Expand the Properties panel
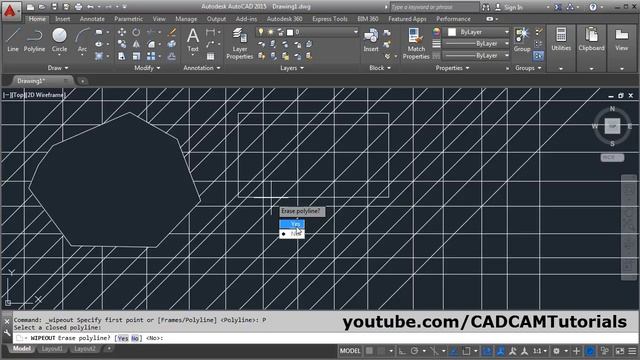This screenshot has height=360, width=640. [452, 68]
